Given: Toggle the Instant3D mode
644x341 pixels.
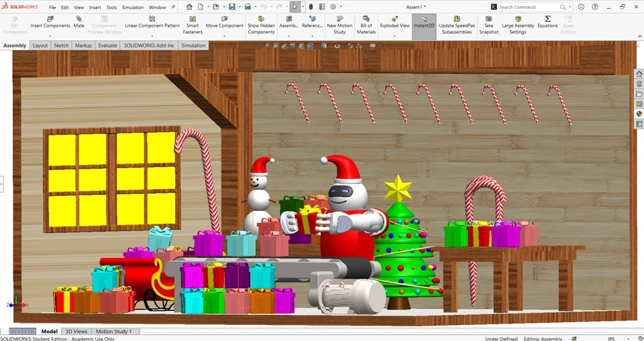Looking at the screenshot, I should (424, 25).
